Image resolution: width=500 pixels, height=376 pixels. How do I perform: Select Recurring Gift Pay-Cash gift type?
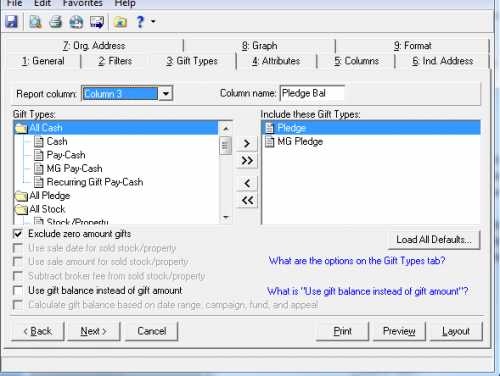[95, 182]
